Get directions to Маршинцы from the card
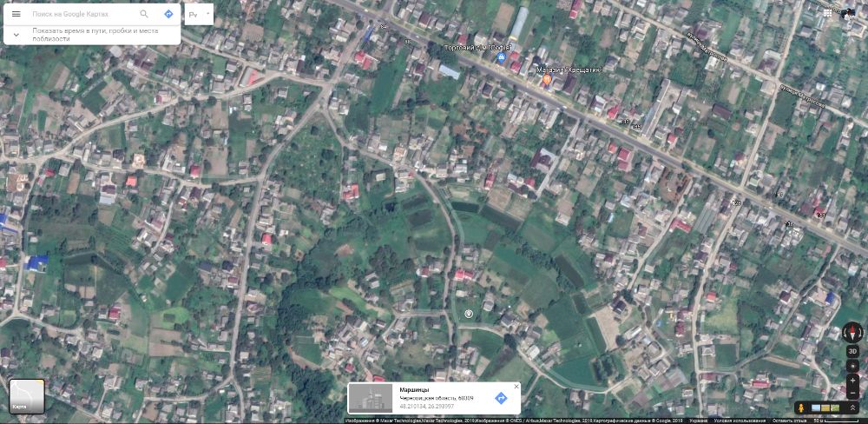Viewport: 868px width, 424px height. tap(501, 398)
